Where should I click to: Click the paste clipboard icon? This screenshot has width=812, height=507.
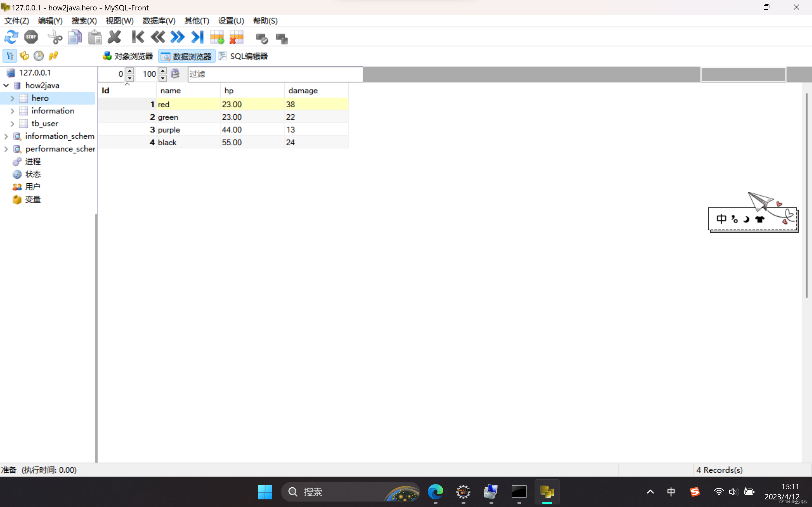95,37
